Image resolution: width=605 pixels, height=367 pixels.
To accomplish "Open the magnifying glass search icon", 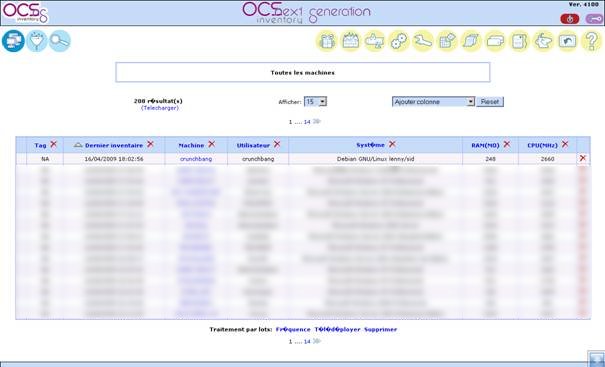I will pos(60,41).
